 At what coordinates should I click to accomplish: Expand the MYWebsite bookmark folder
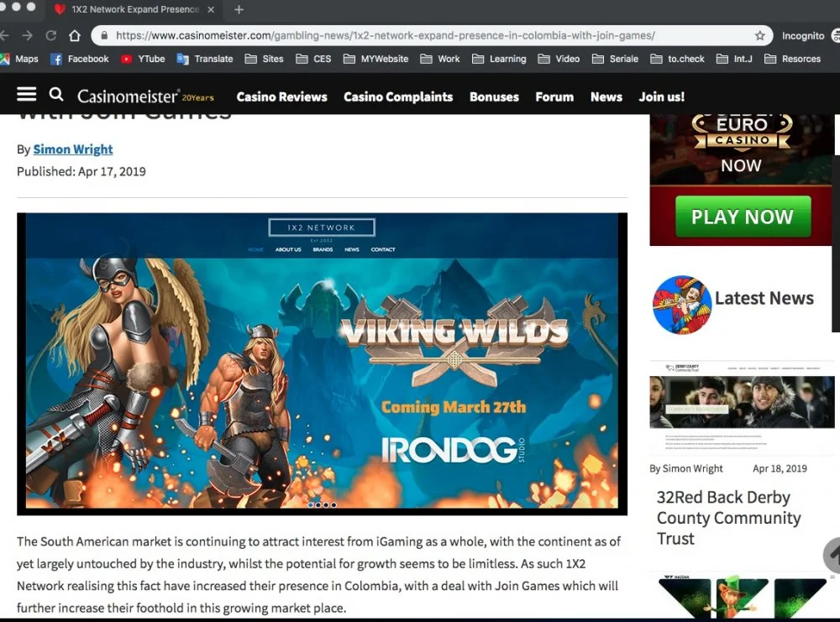click(376, 59)
